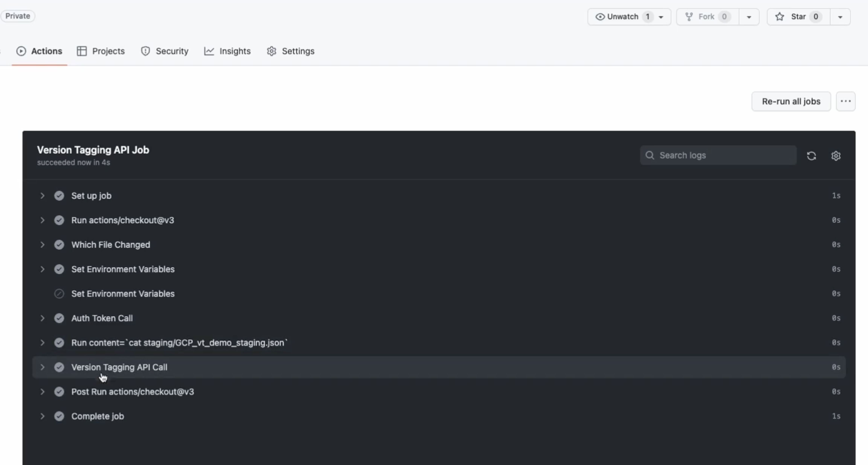
Task: Click the refresh logs icon
Action: 811,156
